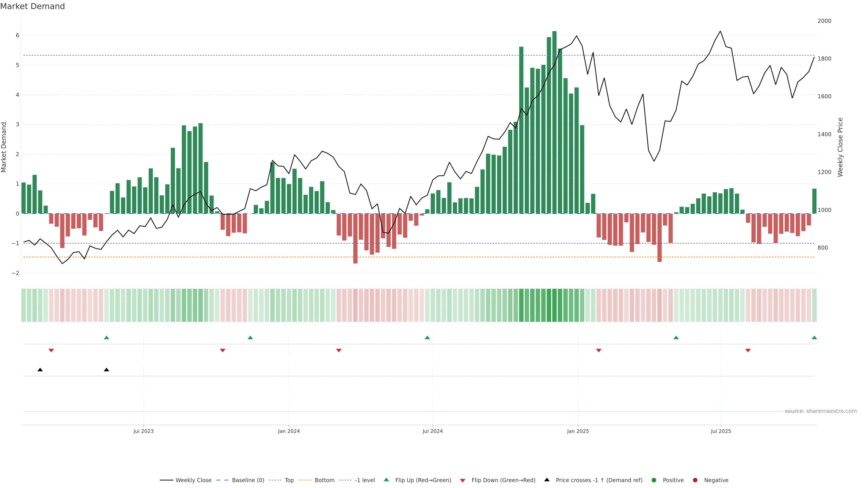Click the Market Demand chart title
The height and width of the screenshot is (488, 868).
[x=32, y=6]
